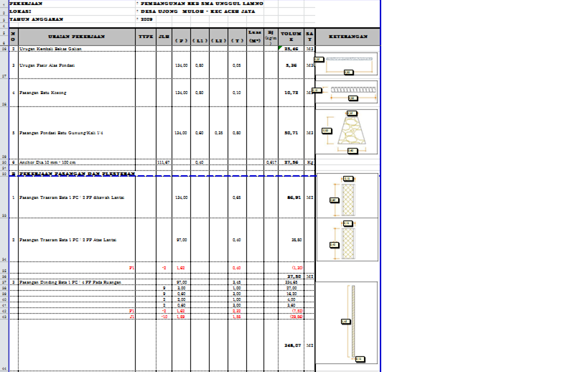Select the PEMBANGUNAN RKB SMA UNGGUL LAMNO cell

coord(202,4)
